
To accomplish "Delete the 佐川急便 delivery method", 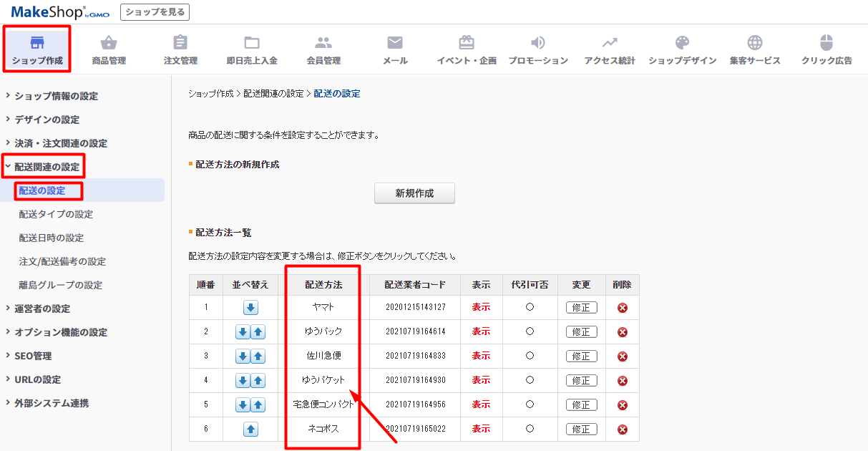I will [623, 356].
